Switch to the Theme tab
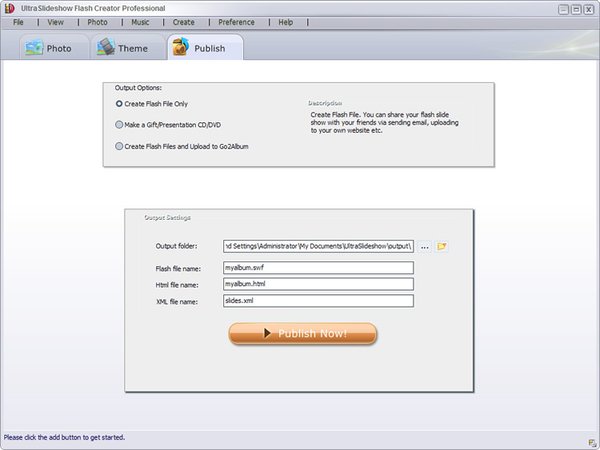The image size is (600, 450). pos(127,47)
